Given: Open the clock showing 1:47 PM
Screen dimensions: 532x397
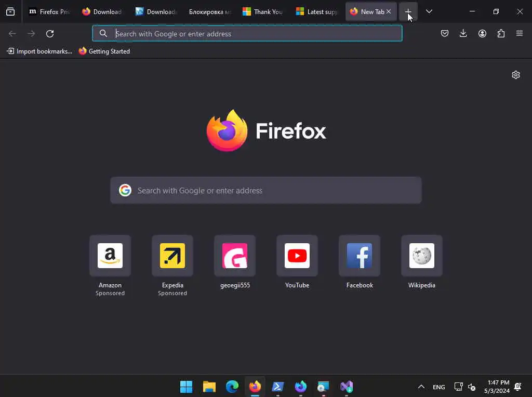Looking at the screenshot, I should click(x=497, y=387).
